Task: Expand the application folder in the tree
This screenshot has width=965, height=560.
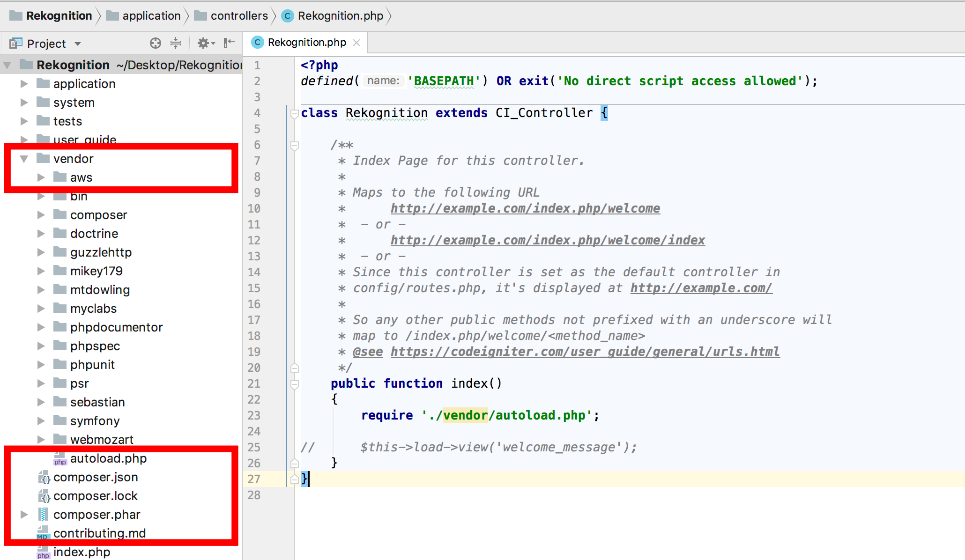Action: click(x=24, y=84)
